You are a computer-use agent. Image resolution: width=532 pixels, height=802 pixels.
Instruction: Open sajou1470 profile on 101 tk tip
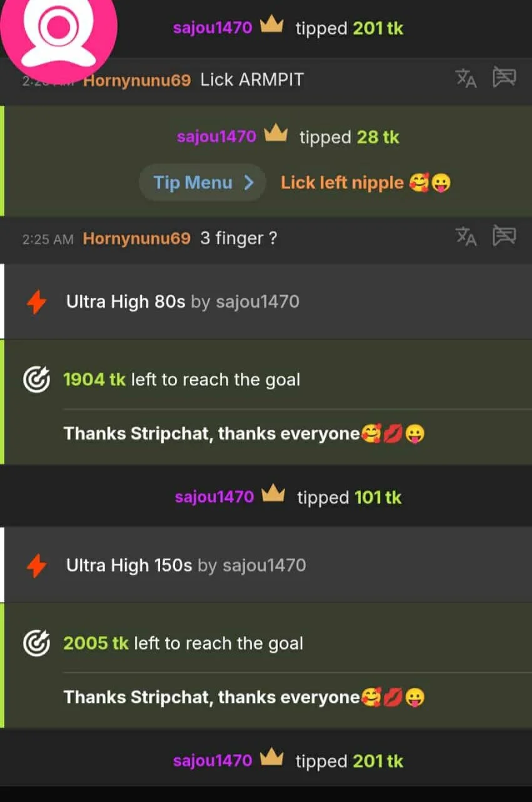214,497
